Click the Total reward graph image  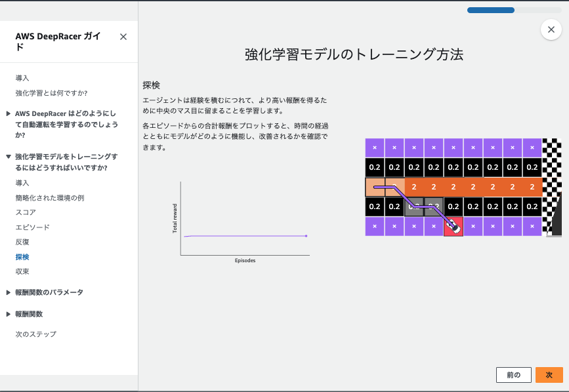coord(245,220)
